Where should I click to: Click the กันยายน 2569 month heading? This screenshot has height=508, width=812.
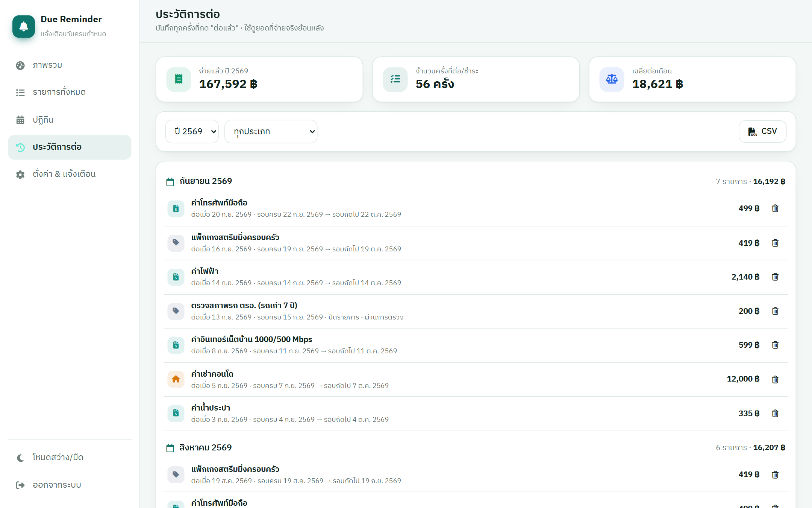[x=206, y=181]
